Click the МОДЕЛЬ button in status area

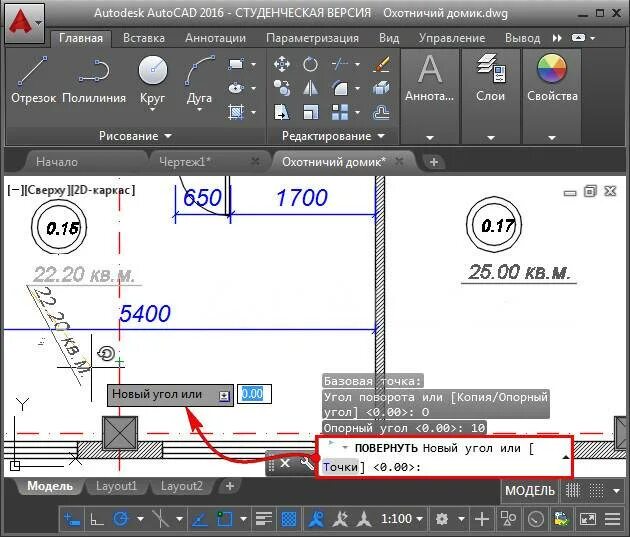(x=530, y=490)
